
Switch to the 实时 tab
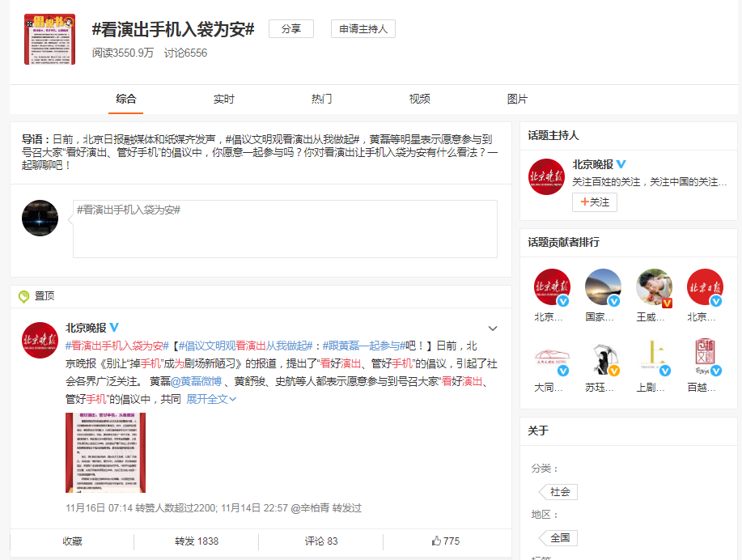pyautogui.click(x=223, y=99)
